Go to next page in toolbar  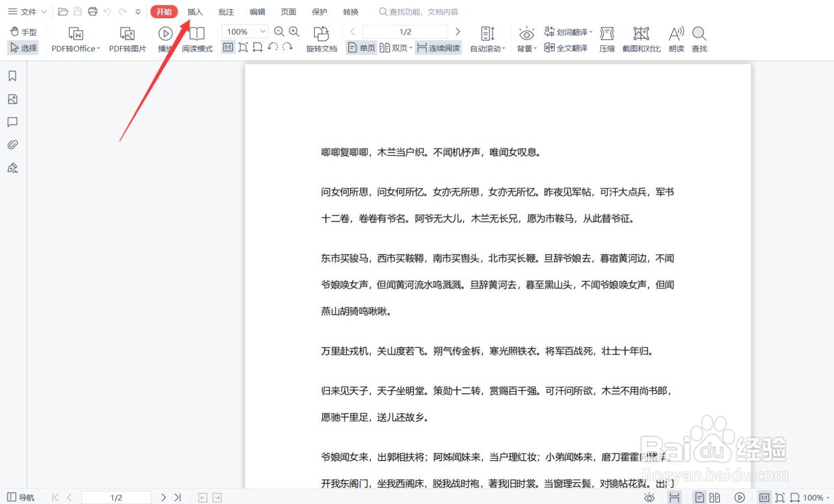[458, 32]
